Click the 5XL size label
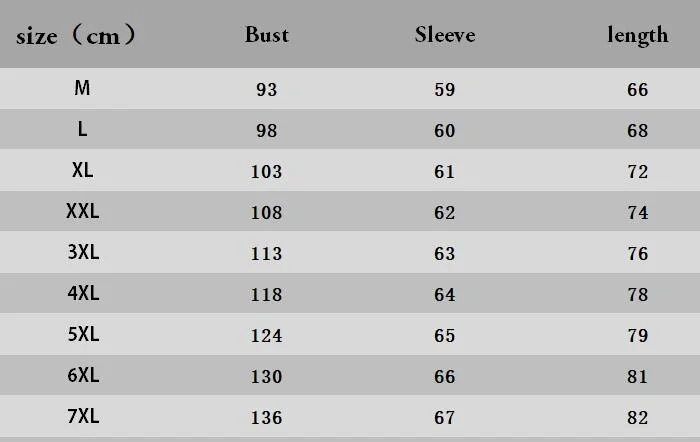 click(x=83, y=334)
